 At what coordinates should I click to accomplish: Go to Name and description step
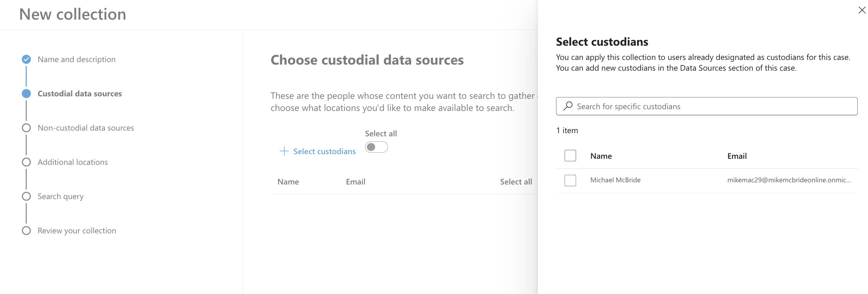click(76, 59)
